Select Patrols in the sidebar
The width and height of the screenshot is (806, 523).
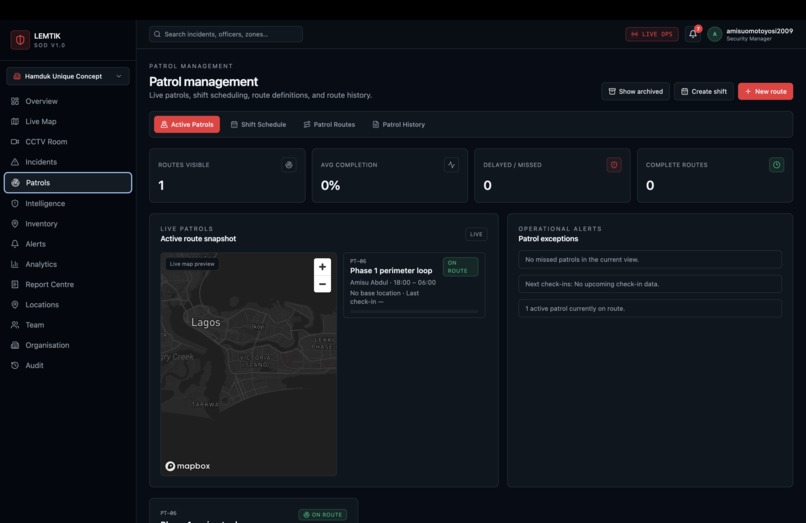pos(67,183)
